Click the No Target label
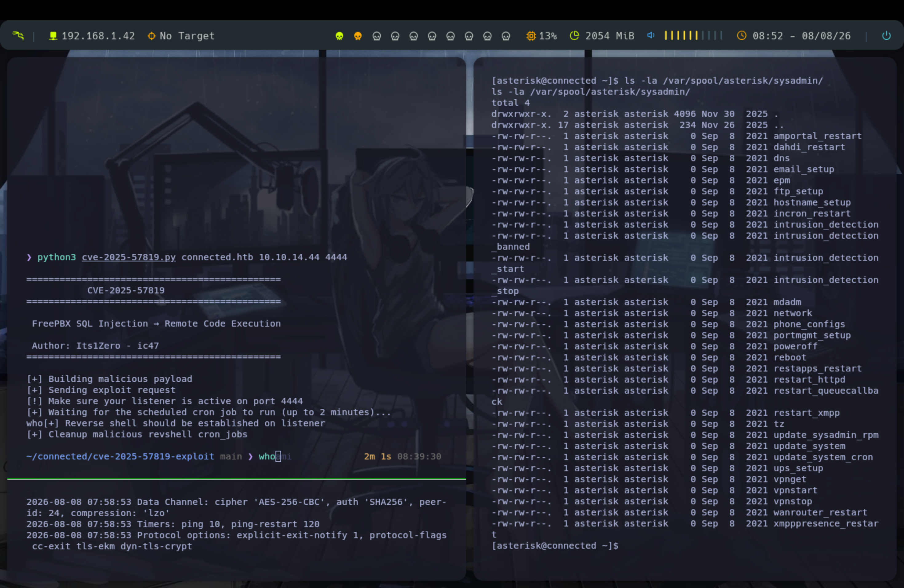Screen dimensions: 904x588 pos(187,36)
